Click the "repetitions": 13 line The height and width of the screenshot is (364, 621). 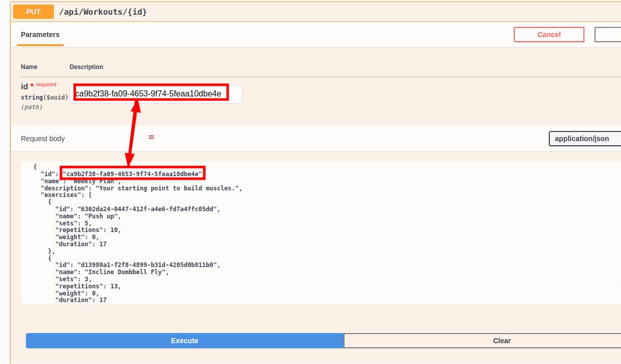click(88, 286)
